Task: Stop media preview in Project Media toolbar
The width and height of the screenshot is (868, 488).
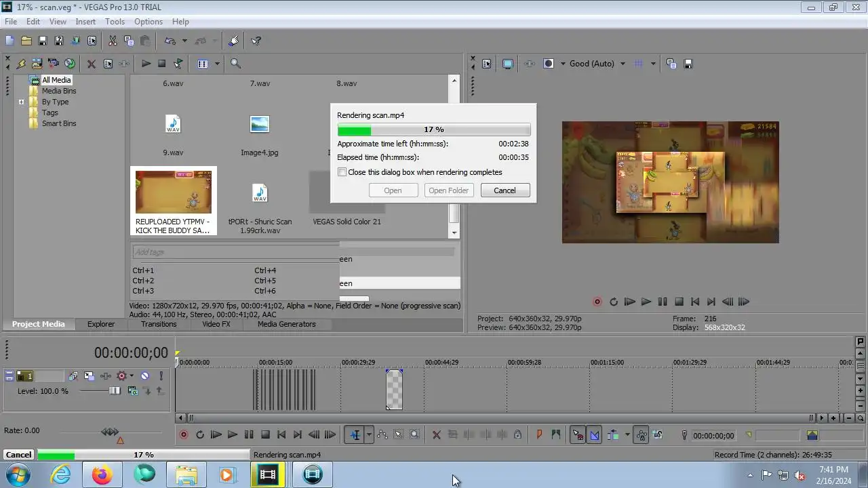Action: [162, 64]
